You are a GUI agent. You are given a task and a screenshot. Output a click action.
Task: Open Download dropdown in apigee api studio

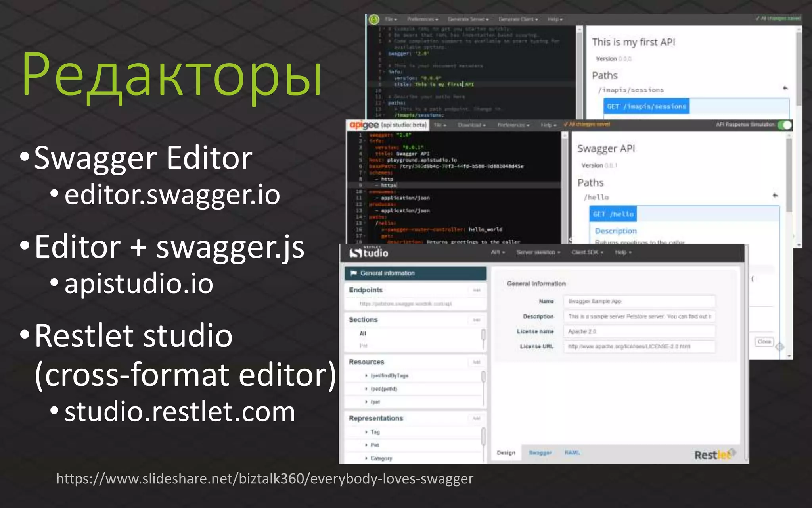coord(472,125)
